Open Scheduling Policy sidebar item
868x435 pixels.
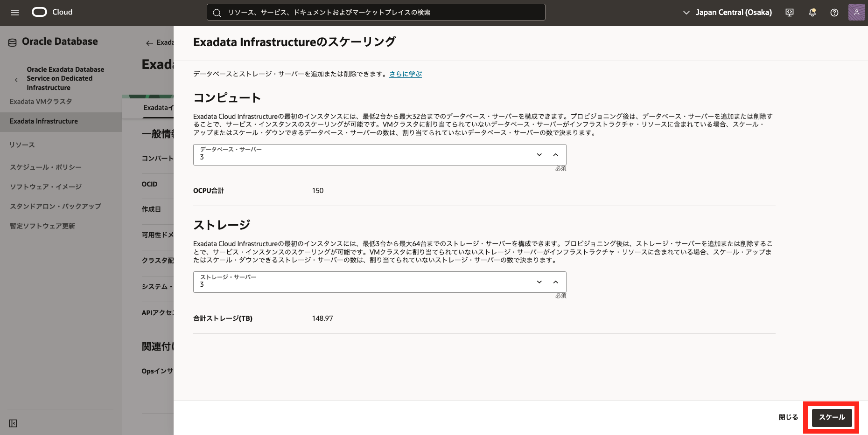coord(46,167)
